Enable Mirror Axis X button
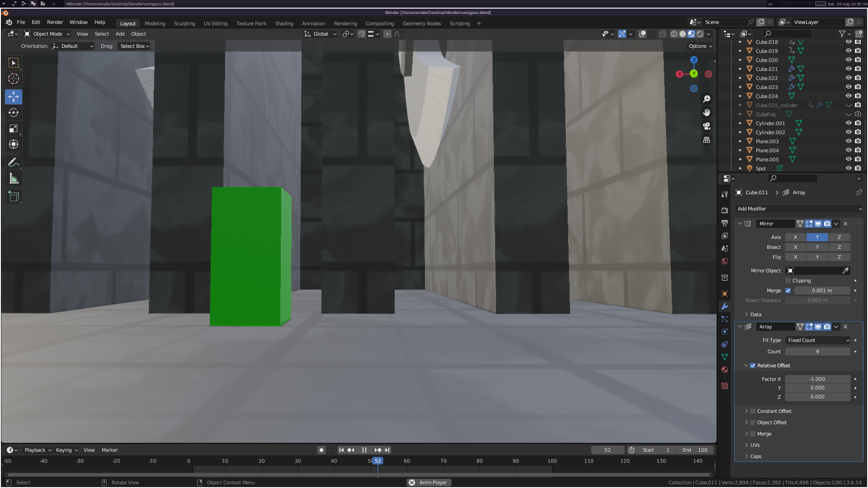Screen dimensions: 868x488 point(795,237)
